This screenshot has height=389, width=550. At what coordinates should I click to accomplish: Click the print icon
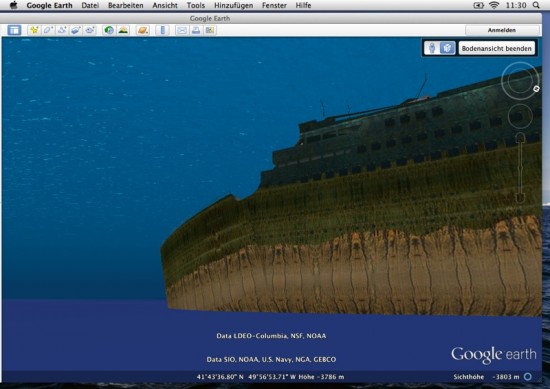(x=196, y=30)
